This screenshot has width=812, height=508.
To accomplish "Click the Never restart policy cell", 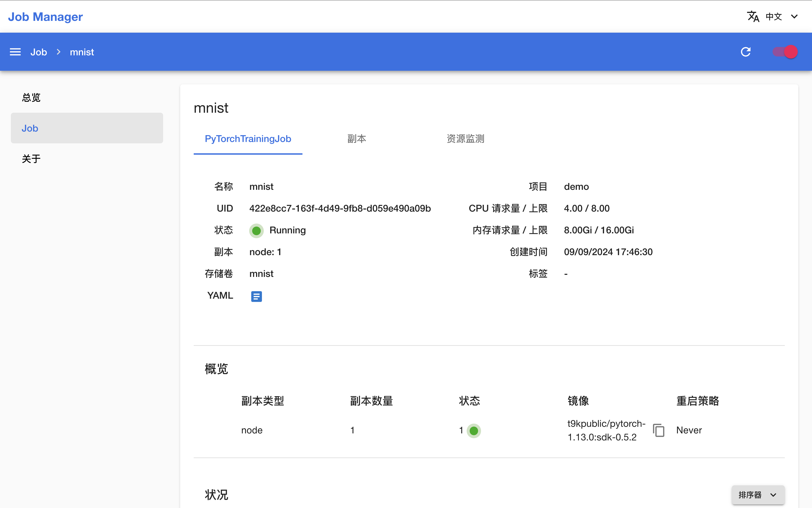I will (x=689, y=430).
